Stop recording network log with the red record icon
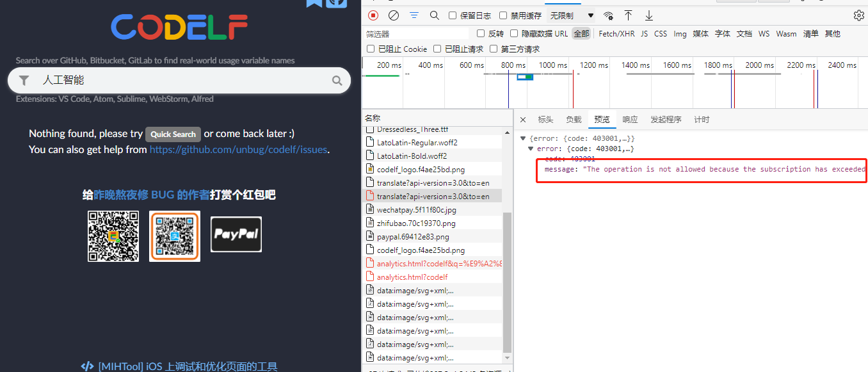868x372 pixels. [373, 15]
